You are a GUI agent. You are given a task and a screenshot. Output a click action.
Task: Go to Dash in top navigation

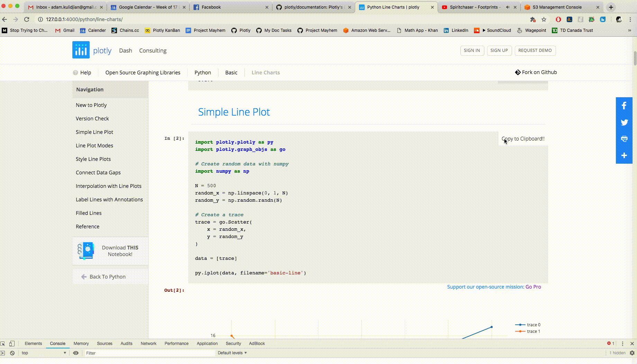(x=125, y=51)
